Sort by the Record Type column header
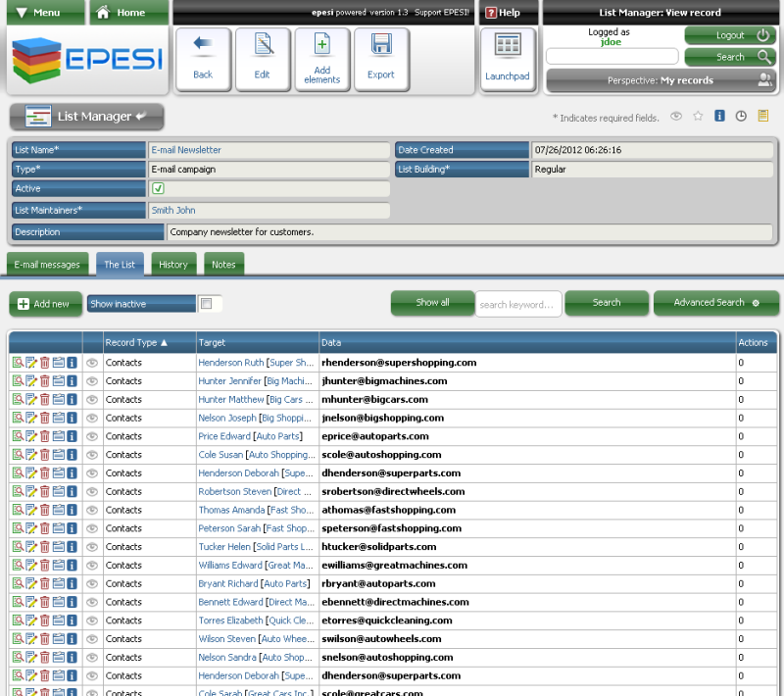The image size is (784, 696). tap(136, 343)
